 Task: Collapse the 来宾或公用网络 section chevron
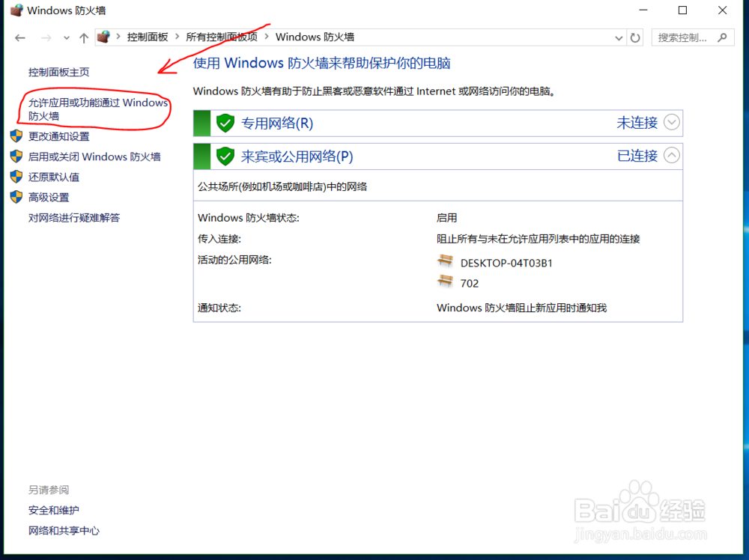point(672,155)
